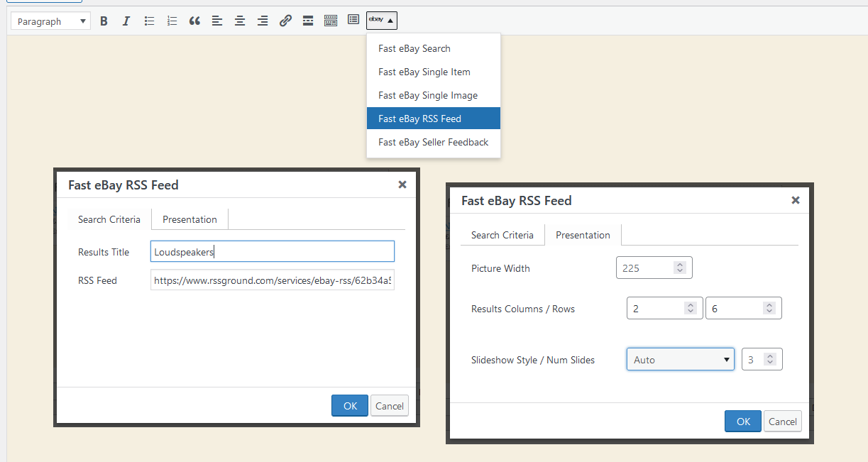868x462 pixels.
Task: Switch to Search Criteria tab in right dialog
Action: [502, 235]
